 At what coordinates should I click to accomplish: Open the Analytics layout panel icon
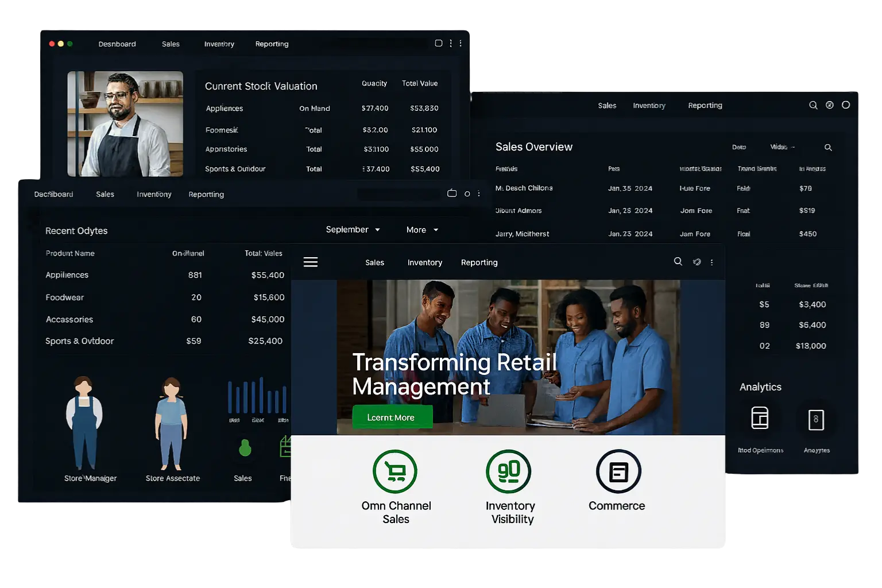(760, 418)
